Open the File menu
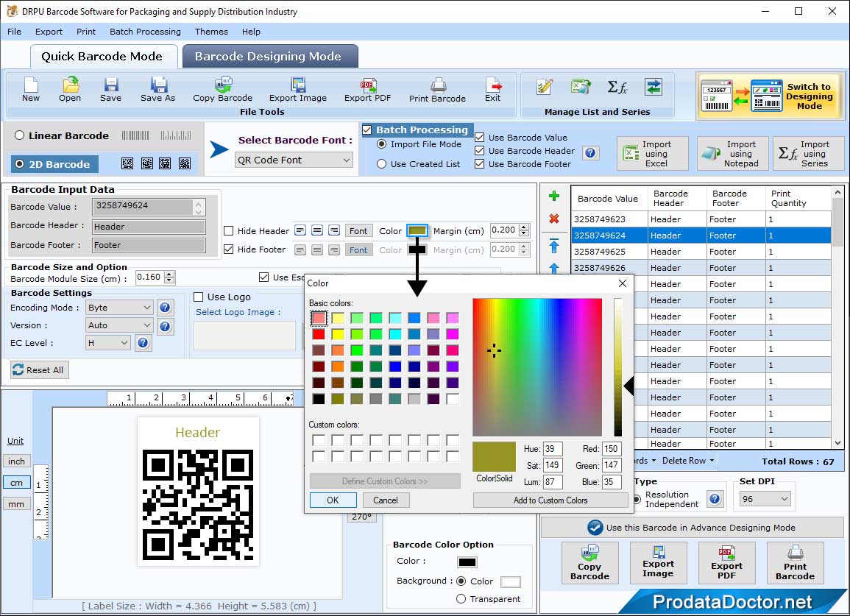850x616 pixels. [14, 32]
